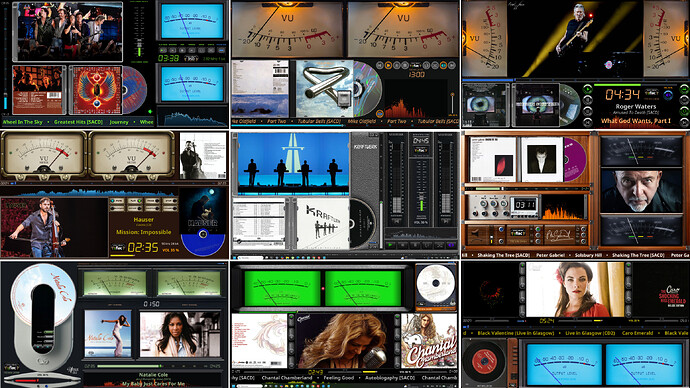Click the 02:43 time display in Chantal player
This screenshot has height=388, width=690.
316,373
